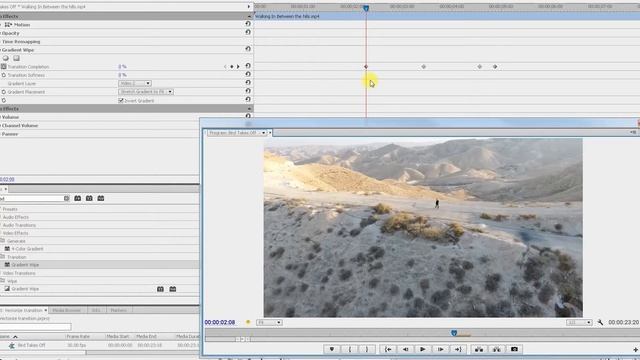Toggle the Accelerated Effects filter badge
Screen dimensions: 640x360
pos(78,198)
